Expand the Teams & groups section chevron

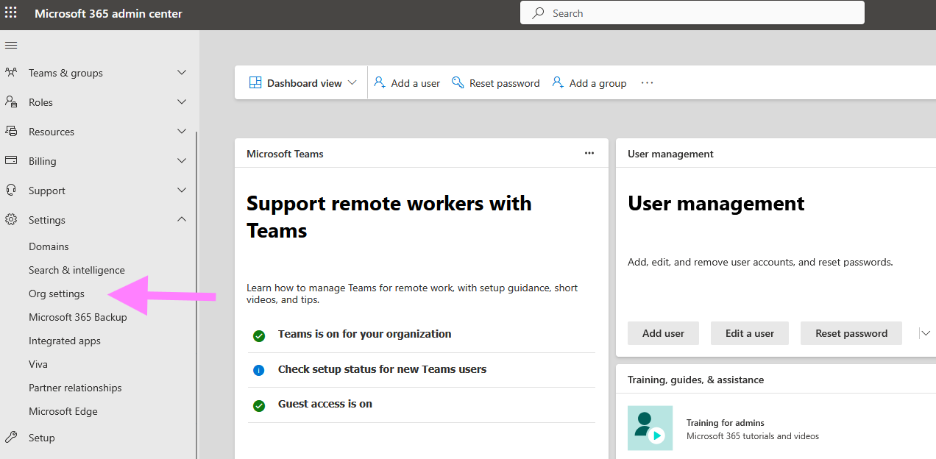pyautogui.click(x=181, y=73)
